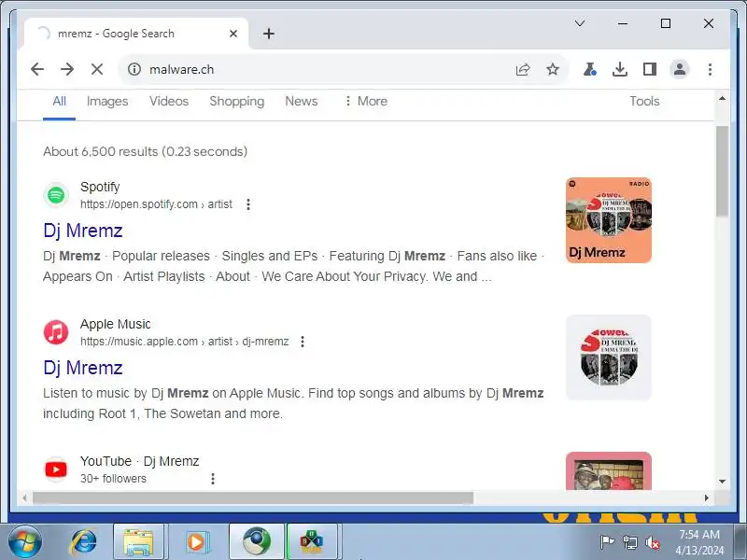Share this page via the share icon
The width and height of the screenshot is (747, 560).
tap(523, 69)
